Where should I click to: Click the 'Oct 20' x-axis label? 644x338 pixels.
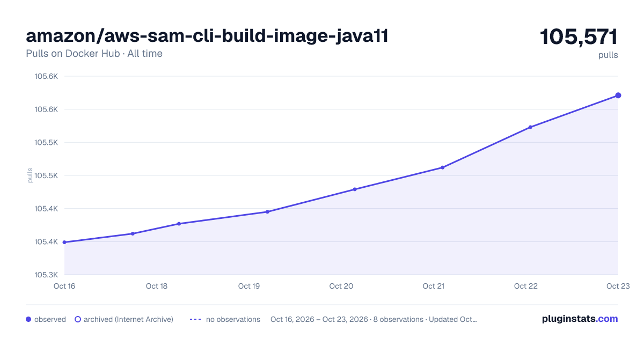(341, 286)
